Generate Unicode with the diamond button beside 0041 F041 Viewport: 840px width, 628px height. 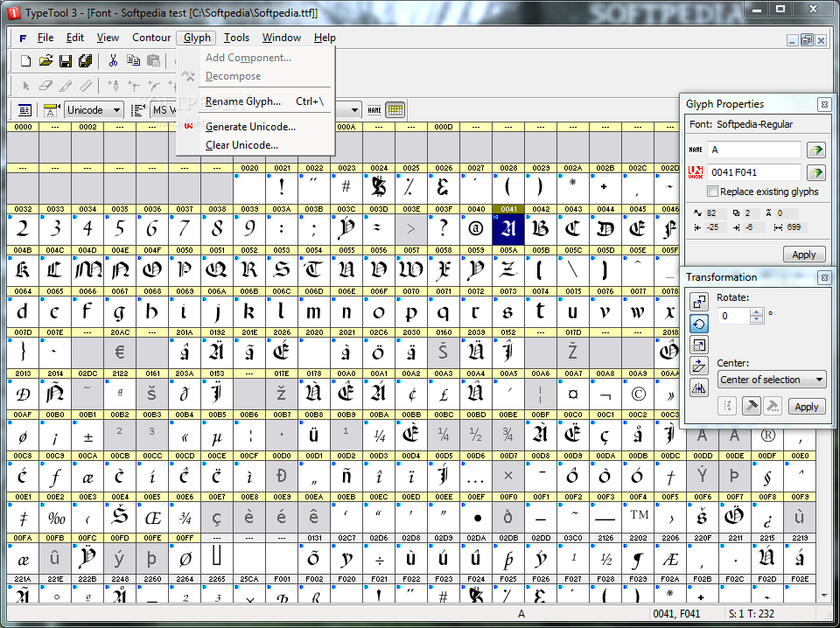click(816, 173)
